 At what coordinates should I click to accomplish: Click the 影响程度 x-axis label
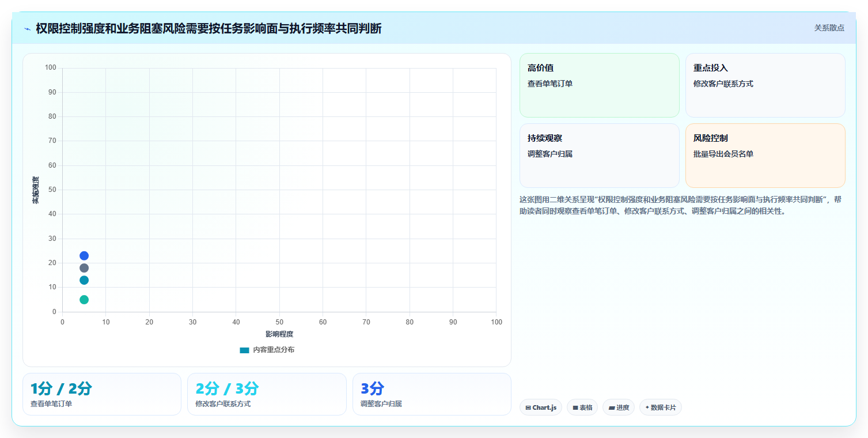pos(279,334)
